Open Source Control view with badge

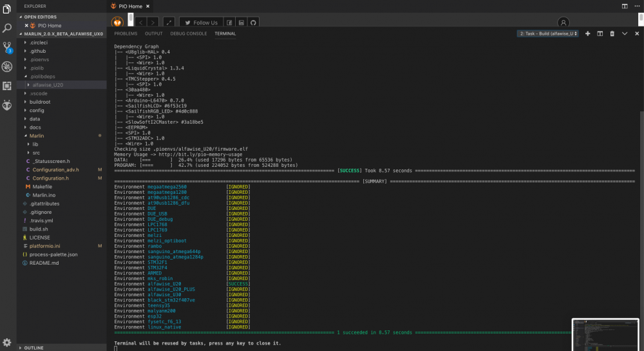coord(7,48)
